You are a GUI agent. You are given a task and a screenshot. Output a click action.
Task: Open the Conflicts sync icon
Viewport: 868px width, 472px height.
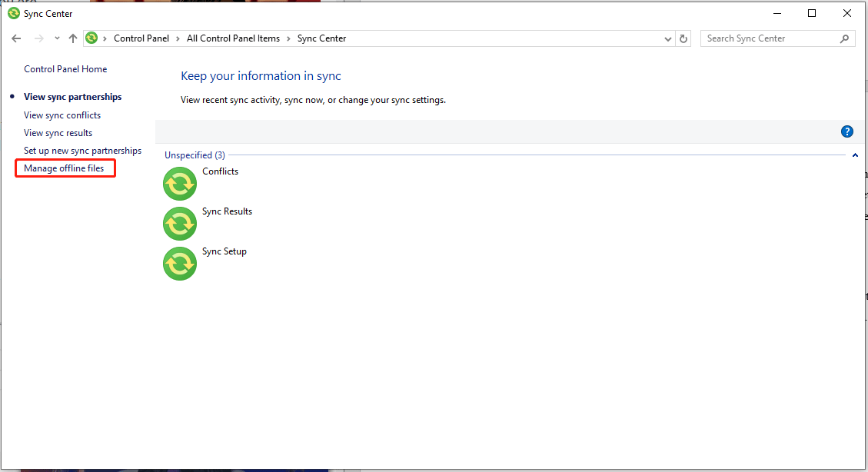tap(180, 184)
